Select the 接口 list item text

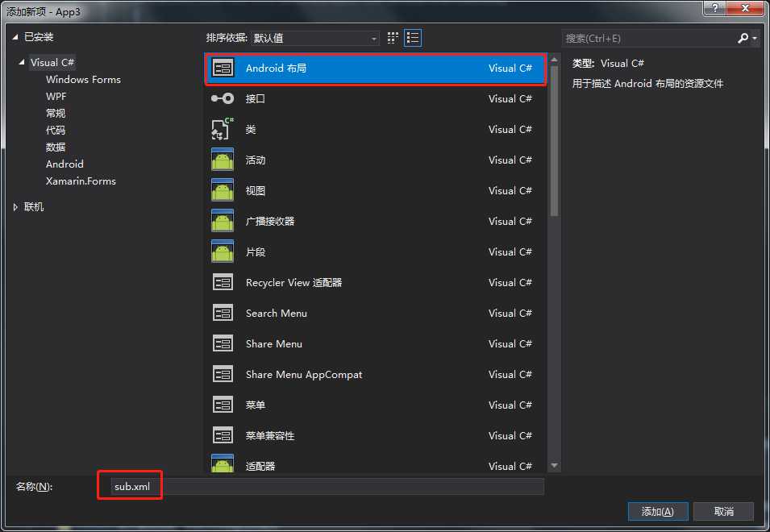click(x=256, y=98)
